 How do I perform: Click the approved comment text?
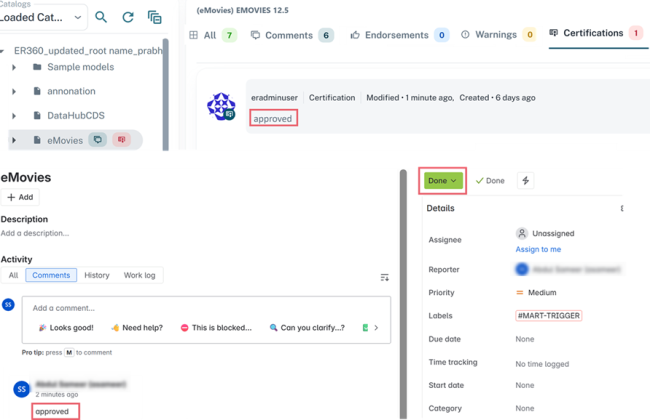click(52, 411)
